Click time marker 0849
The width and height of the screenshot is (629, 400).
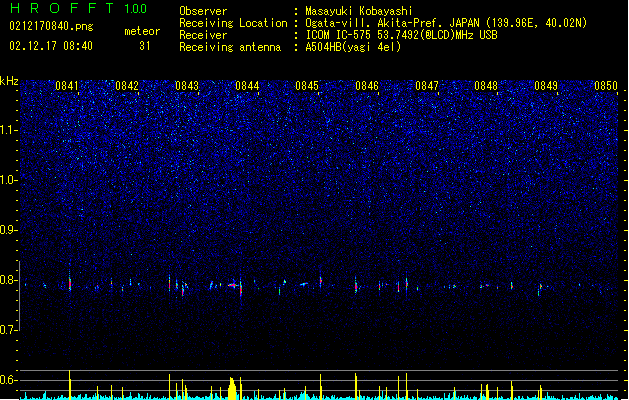tap(546, 86)
